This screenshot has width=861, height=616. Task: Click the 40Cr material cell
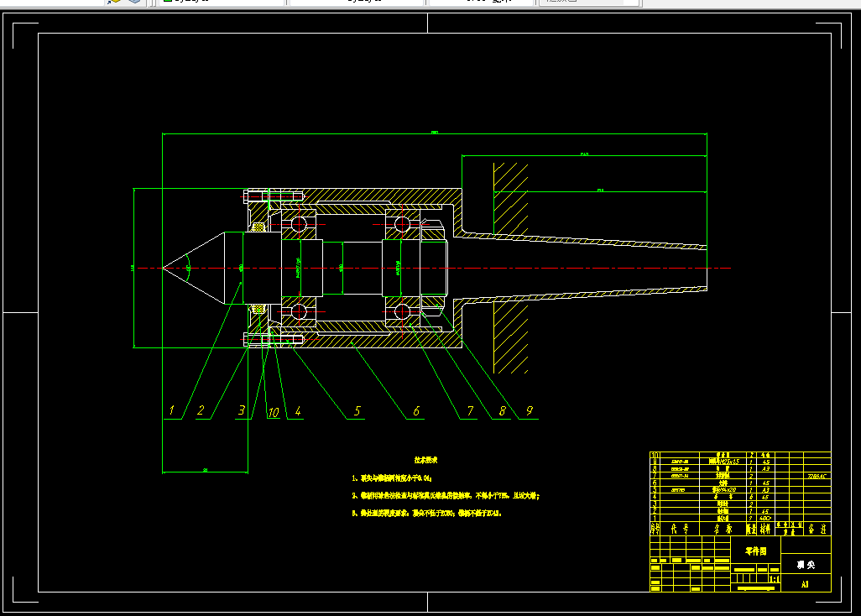pyautogui.click(x=764, y=519)
